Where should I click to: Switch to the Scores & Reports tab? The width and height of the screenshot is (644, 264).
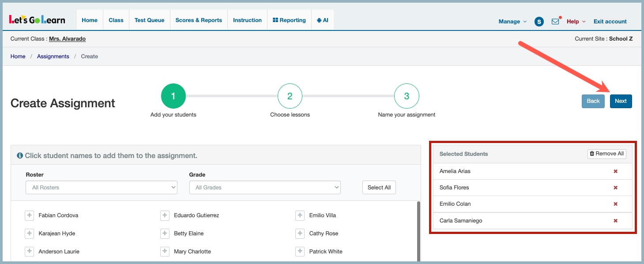point(199,20)
